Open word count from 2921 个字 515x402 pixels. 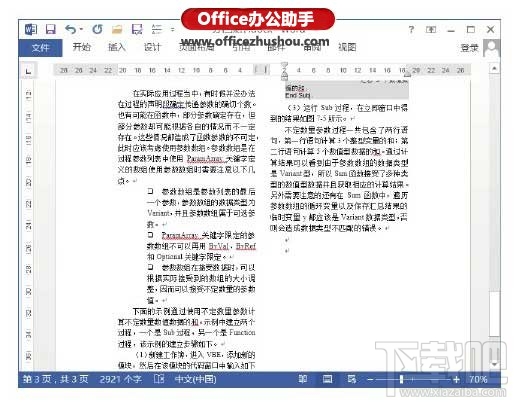[x=120, y=379]
